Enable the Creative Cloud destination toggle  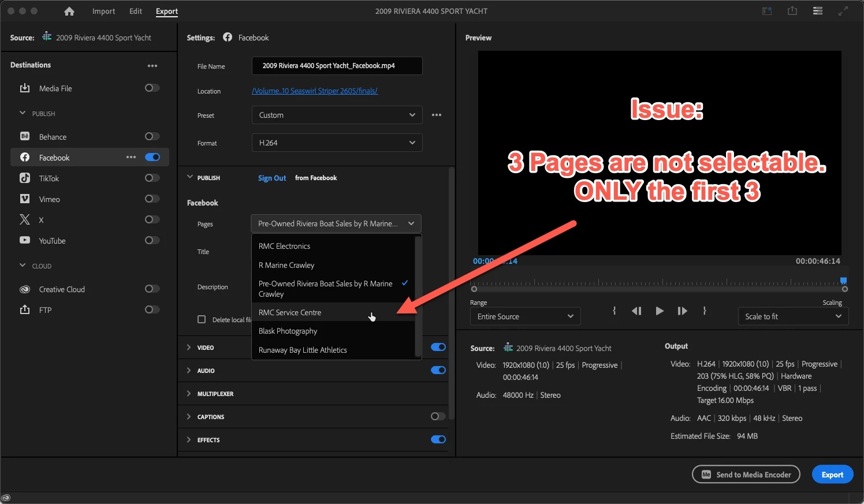pos(152,289)
